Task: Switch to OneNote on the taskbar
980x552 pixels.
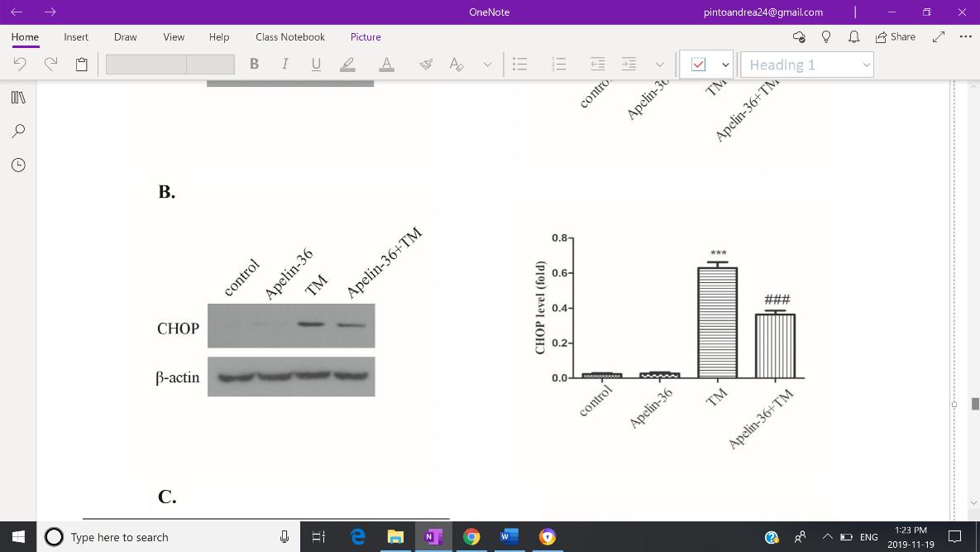Action: point(433,537)
